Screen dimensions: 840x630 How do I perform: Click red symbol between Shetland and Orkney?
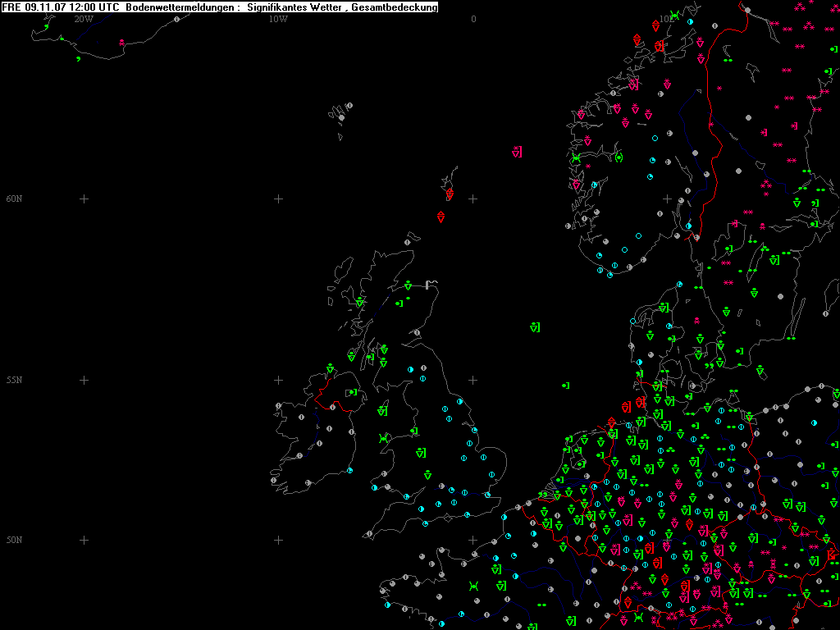pos(441,217)
